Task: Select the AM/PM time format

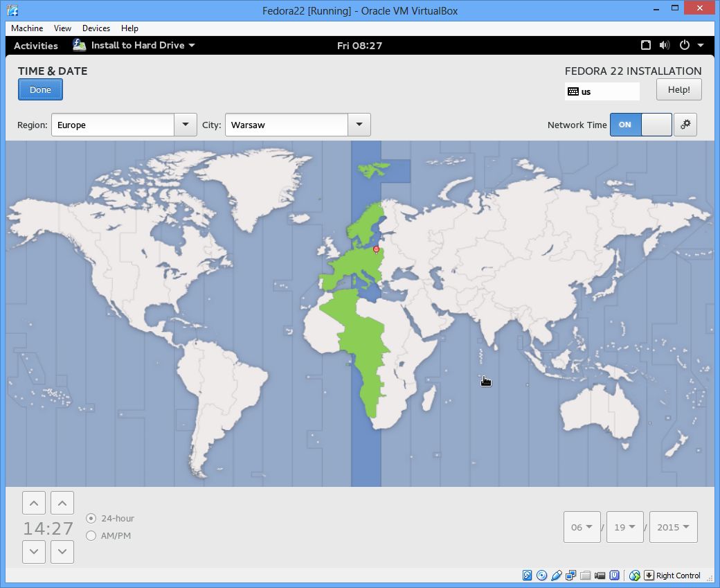Action: point(109,535)
